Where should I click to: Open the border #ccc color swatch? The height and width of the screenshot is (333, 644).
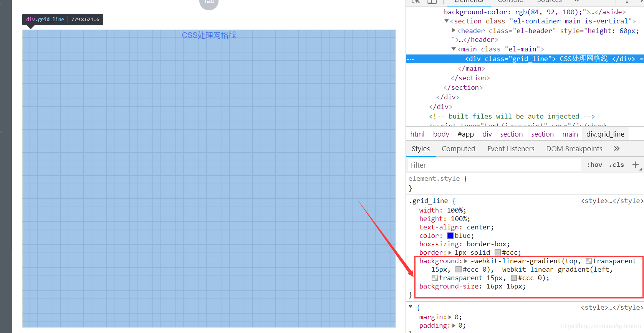(x=498, y=252)
